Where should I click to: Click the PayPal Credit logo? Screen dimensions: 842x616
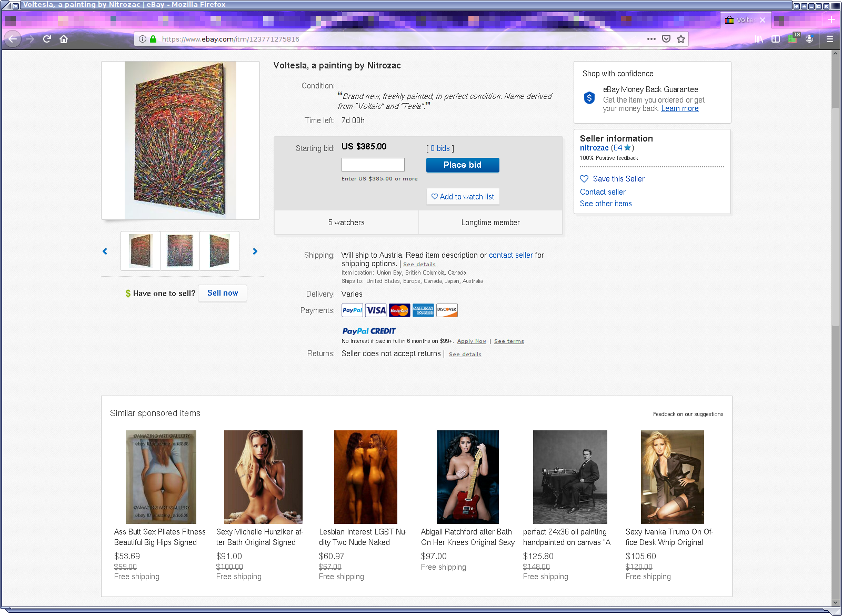click(369, 331)
